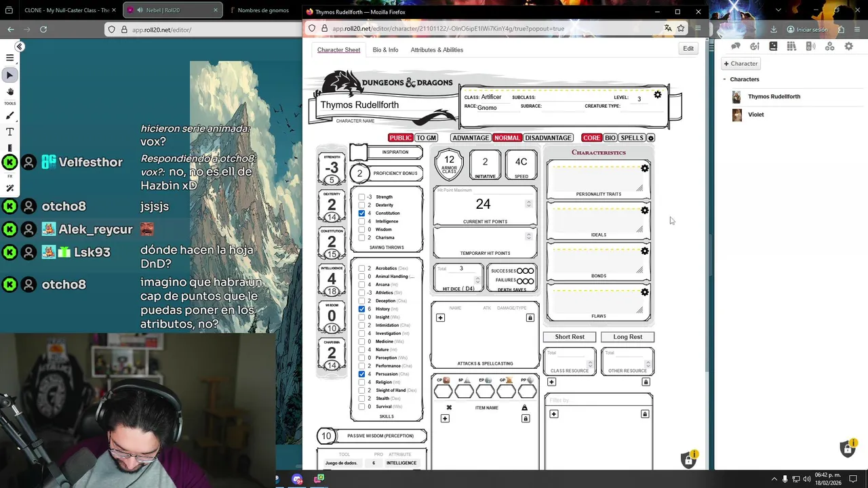The image size is (868, 488).
Task: Show the CORE sheet page
Action: pos(591,138)
